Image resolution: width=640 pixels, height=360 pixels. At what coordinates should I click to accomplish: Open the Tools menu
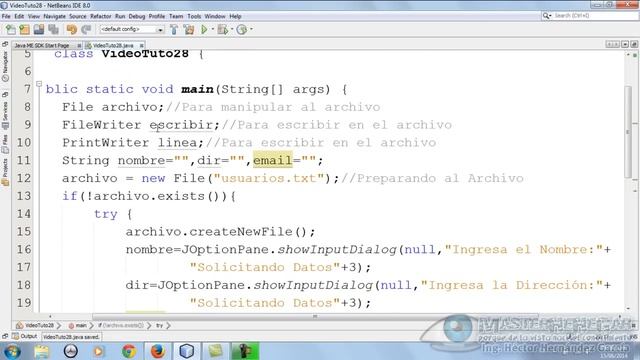point(194,16)
